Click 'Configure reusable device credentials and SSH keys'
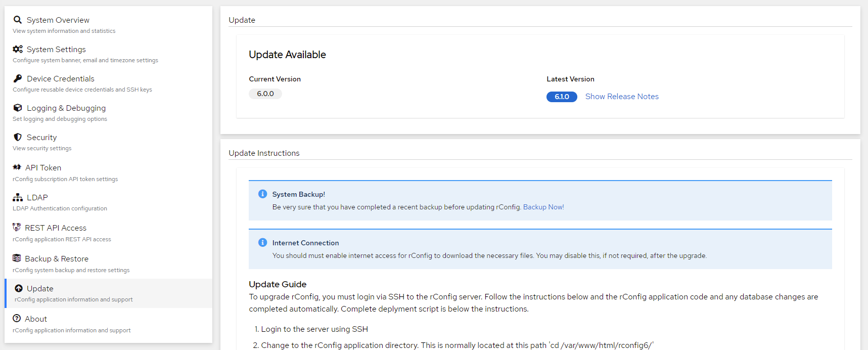The height and width of the screenshot is (350, 868). [x=82, y=90]
